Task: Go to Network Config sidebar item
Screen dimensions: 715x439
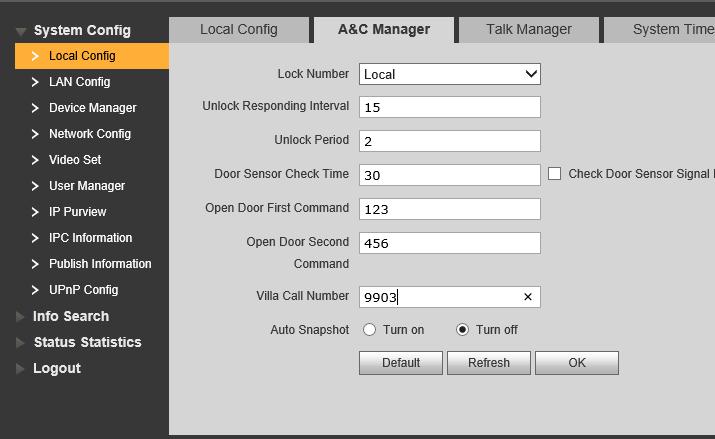Action: 90,134
